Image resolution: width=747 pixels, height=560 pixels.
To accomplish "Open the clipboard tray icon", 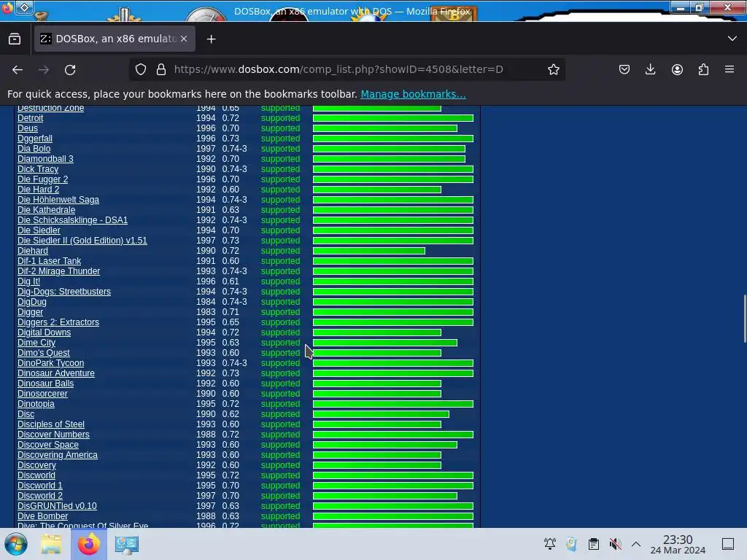I will point(594,544).
